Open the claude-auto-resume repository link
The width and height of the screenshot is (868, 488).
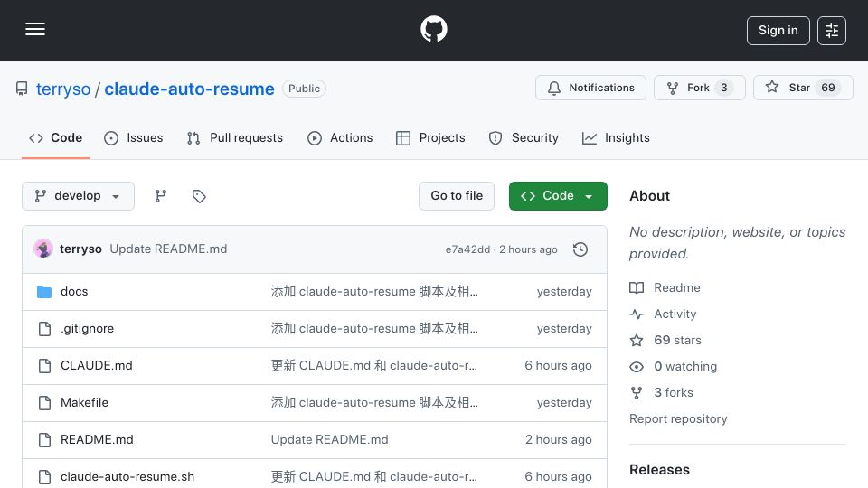click(189, 89)
